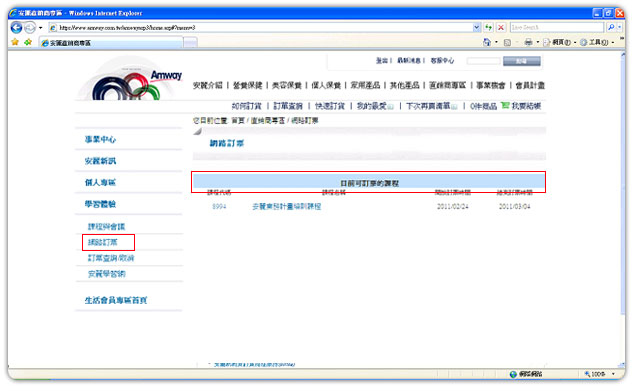
Task: Open the zoom level dropdown
Action: (x=613, y=374)
